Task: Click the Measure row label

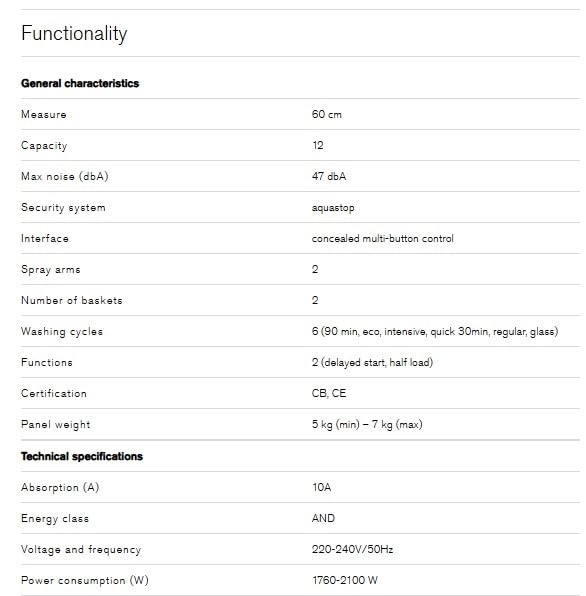Action: click(44, 114)
